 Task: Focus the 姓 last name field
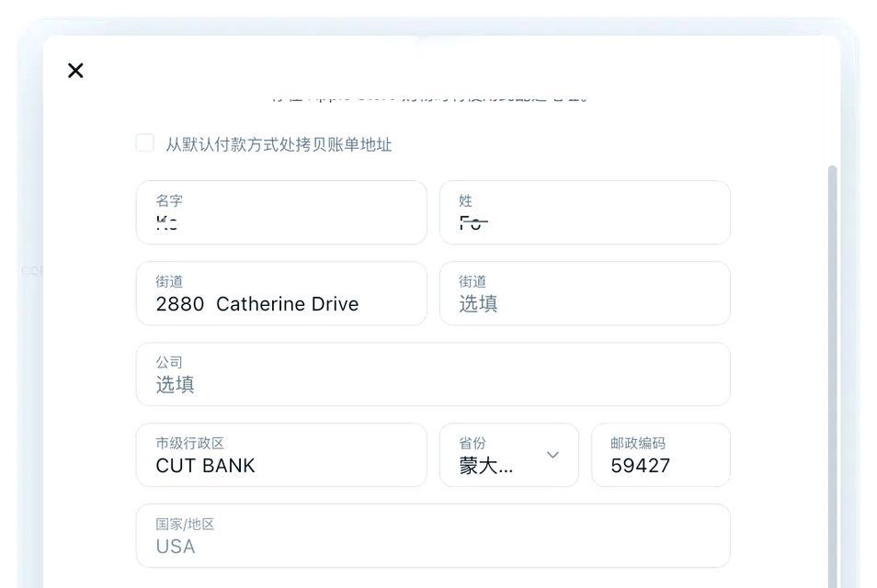585,212
